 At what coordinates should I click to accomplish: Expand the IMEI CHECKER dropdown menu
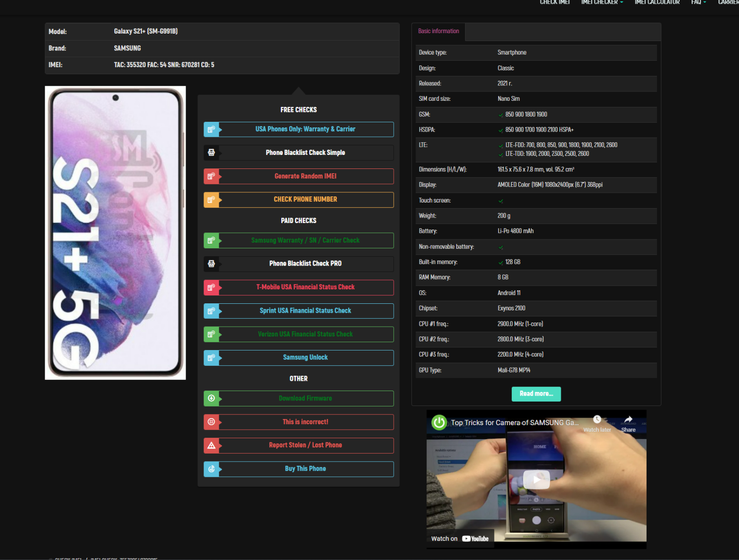(602, 2)
